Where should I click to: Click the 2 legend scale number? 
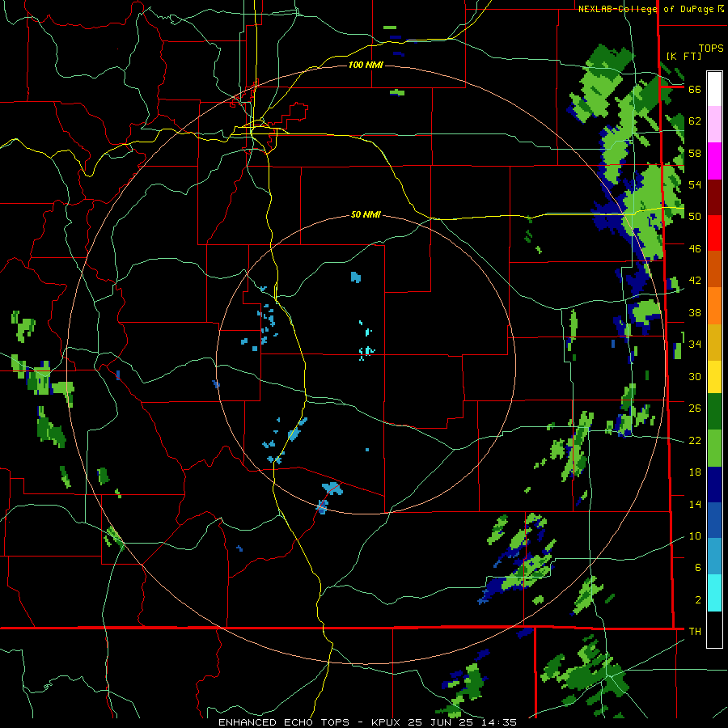tap(697, 599)
